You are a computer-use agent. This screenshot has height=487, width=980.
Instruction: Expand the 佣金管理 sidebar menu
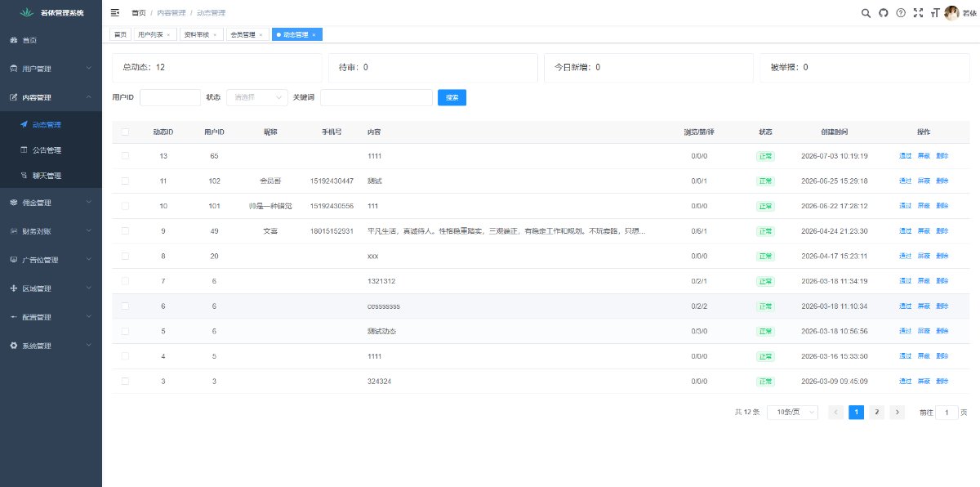51,203
